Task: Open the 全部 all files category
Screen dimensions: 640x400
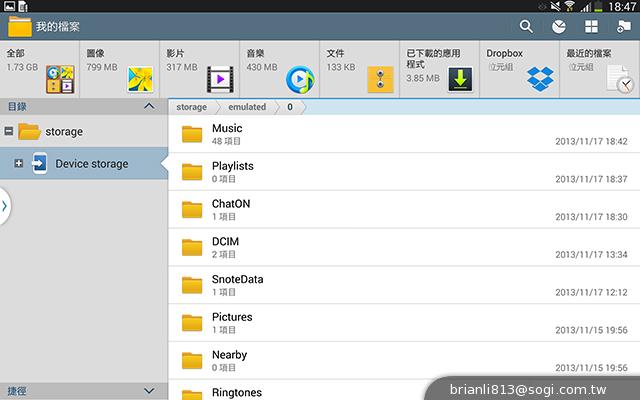Action: click(40, 69)
